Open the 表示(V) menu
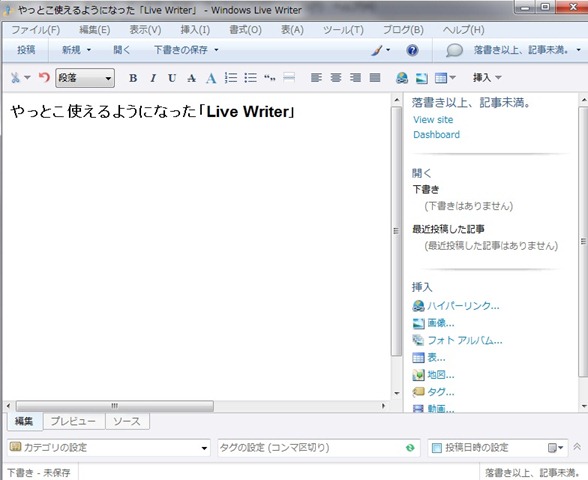588x480 pixels. [145, 30]
